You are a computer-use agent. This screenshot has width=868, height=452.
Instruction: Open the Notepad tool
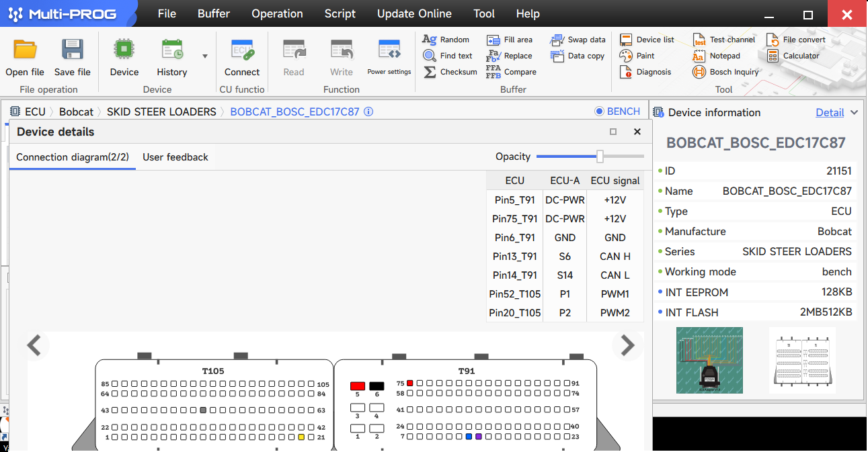[717, 56]
